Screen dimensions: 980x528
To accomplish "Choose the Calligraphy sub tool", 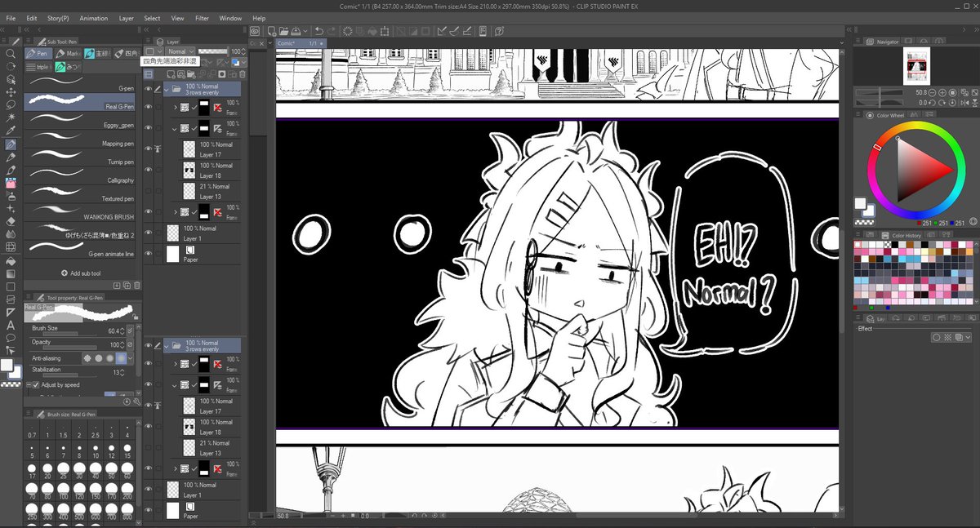I will pyautogui.click(x=80, y=174).
